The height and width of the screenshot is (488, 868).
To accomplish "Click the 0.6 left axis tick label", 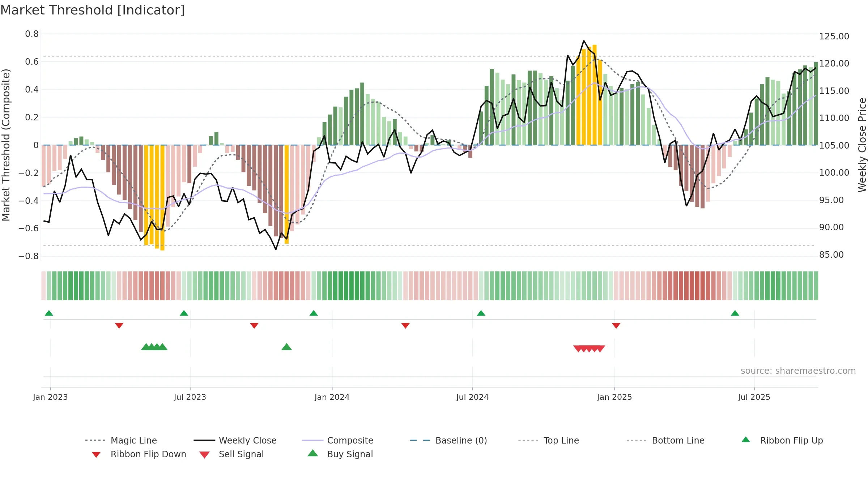I will click(x=32, y=62).
